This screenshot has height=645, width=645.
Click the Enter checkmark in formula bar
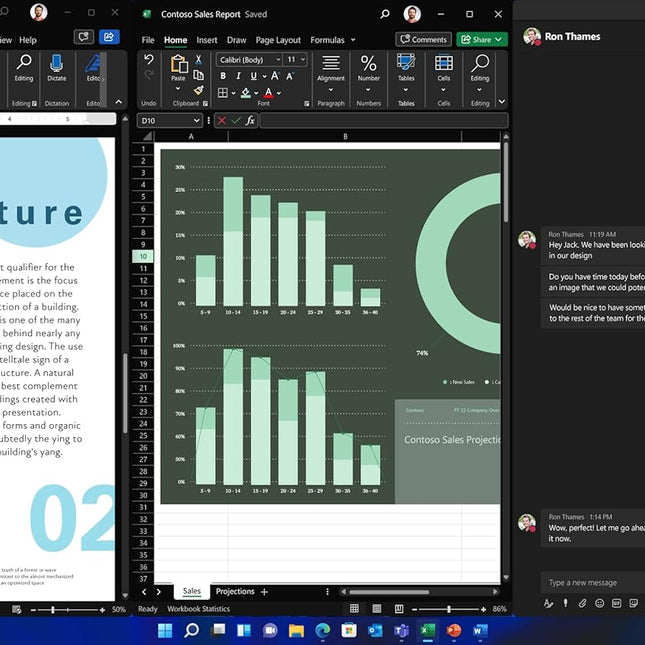[x=236, y=121]
